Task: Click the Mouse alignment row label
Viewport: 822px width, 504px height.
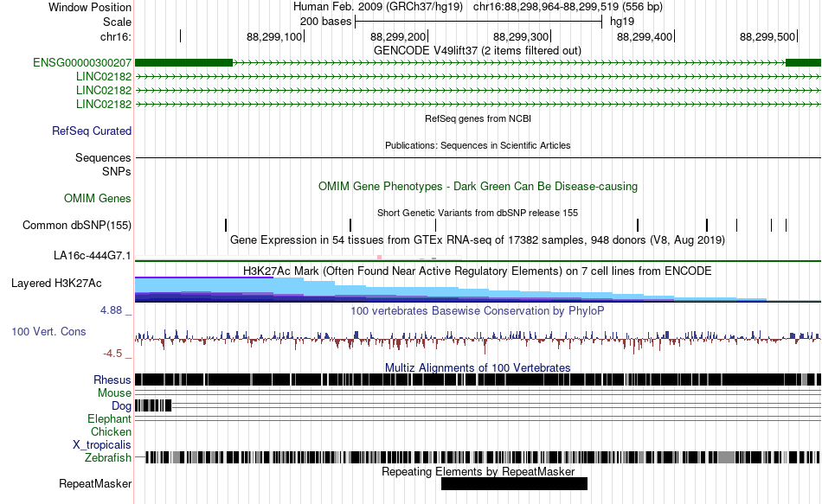Action: pos(114,393)
